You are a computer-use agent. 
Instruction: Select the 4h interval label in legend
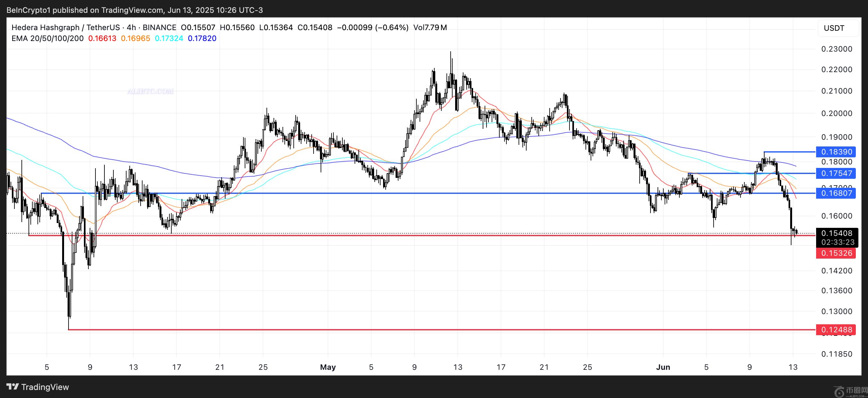pyautogui.click(x=131, y=28)
